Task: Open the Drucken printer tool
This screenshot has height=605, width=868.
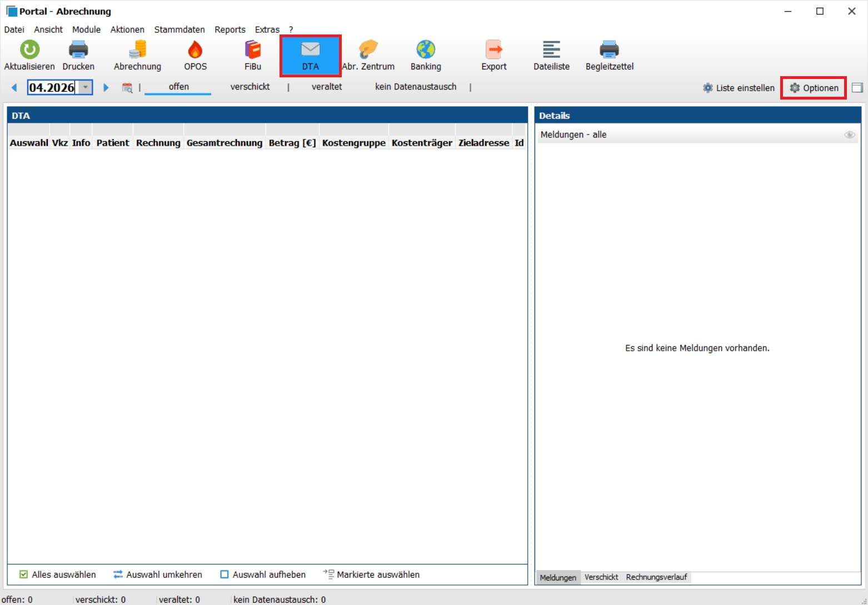Action: [x=78, y=50]
